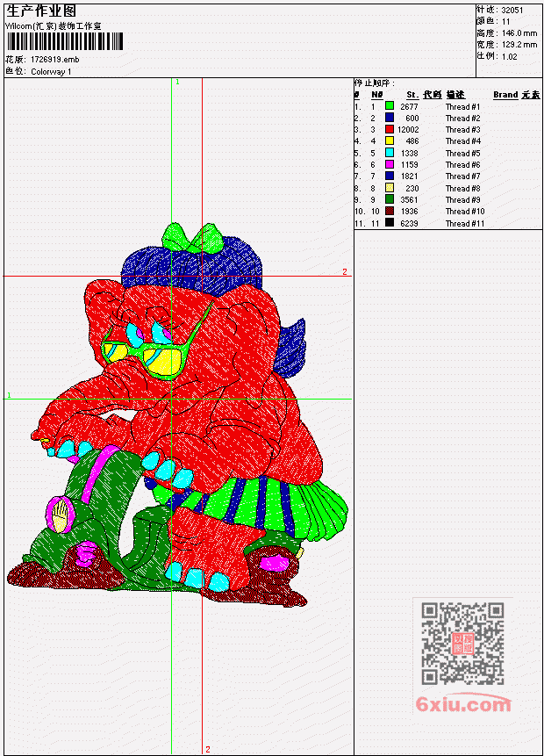Click the '停止顺序' heading
This screenshot has width=544, height=756.
pos(375,83)
